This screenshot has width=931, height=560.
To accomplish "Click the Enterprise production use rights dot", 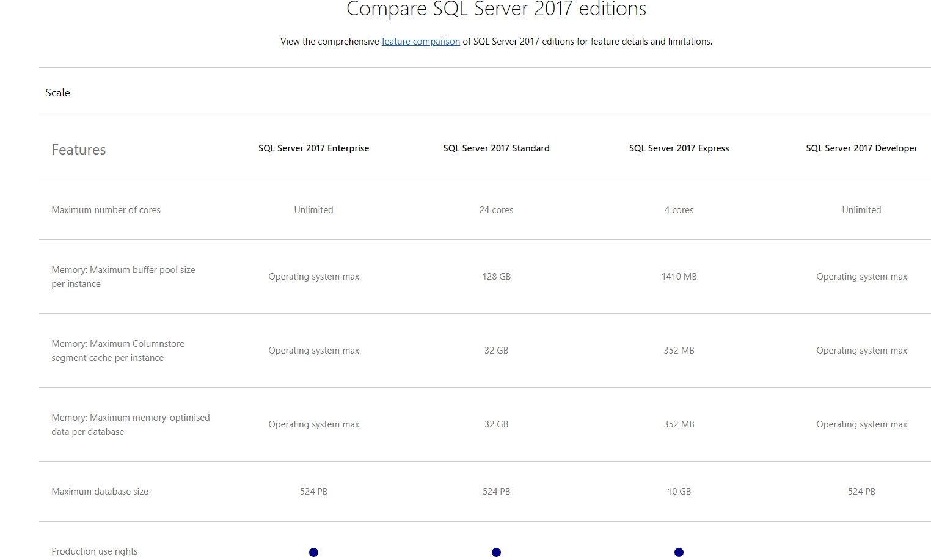I will [313, 552].
